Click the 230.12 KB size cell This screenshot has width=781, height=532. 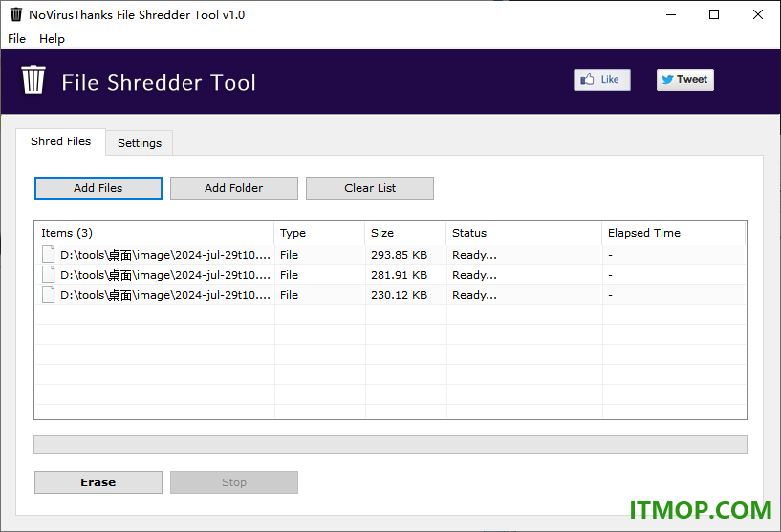[399, 295]
